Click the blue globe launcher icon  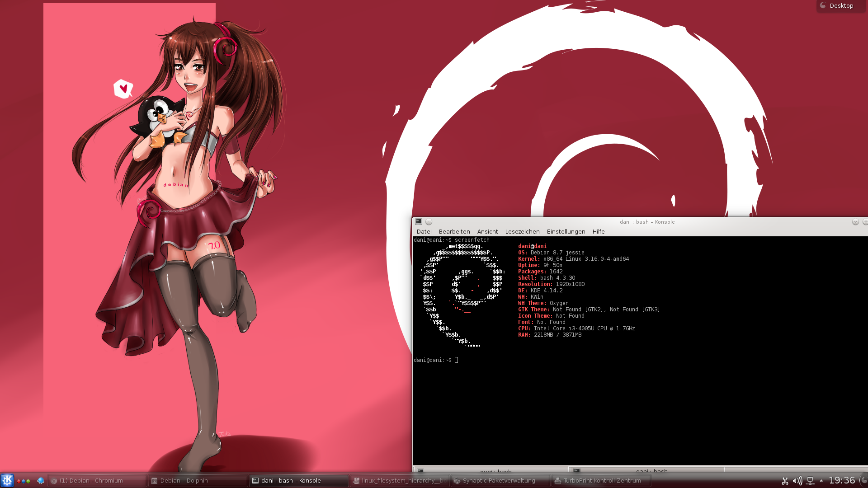pos(40,481)
